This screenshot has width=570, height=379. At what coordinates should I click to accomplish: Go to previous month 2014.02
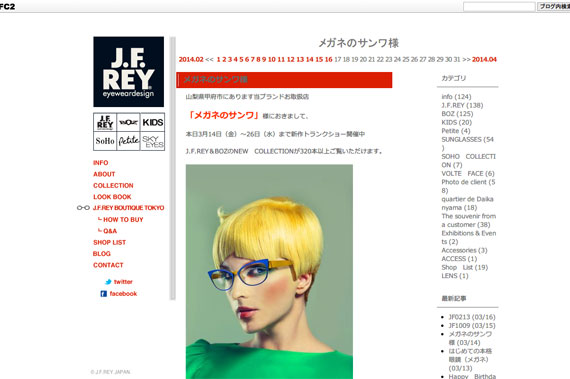click(x=191, y=59)
